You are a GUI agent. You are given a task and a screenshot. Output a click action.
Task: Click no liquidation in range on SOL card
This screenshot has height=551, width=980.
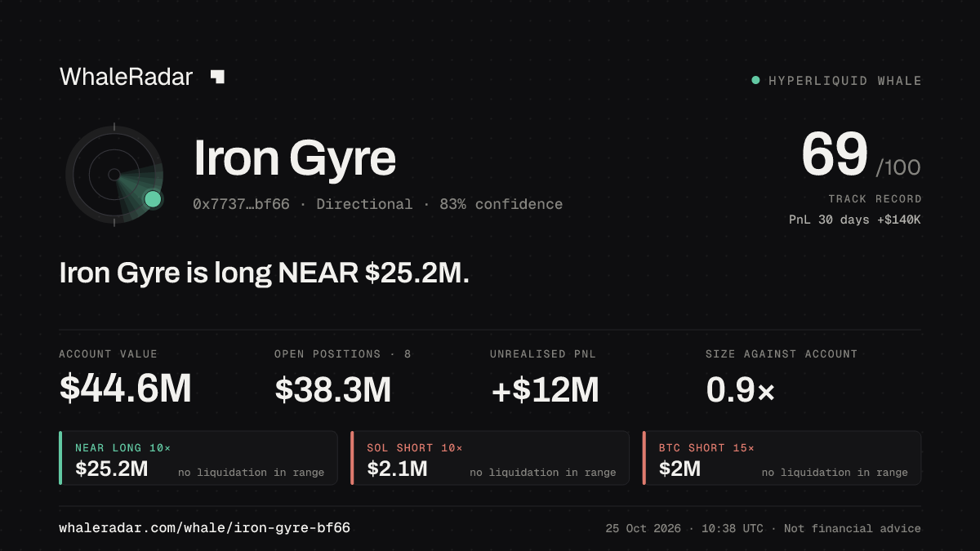pos(543,473)
